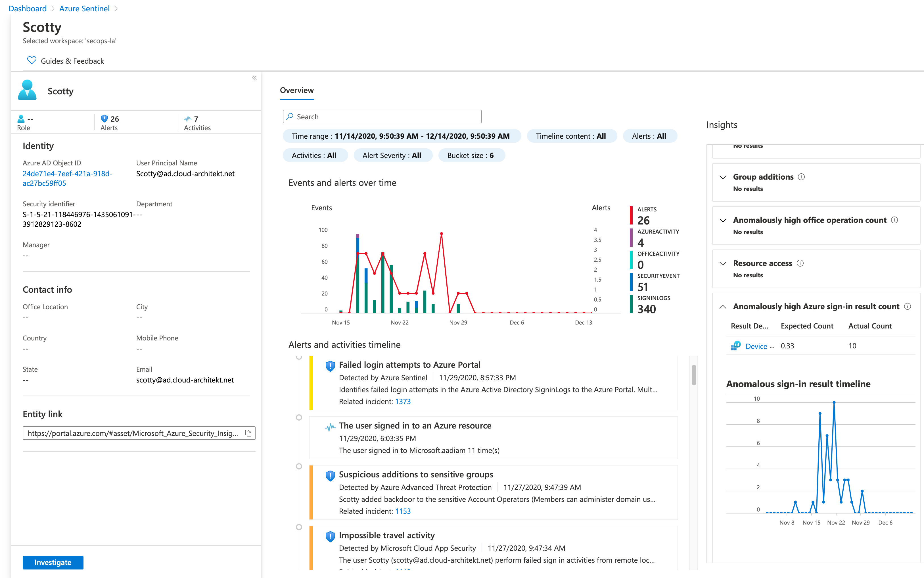This screenshot has width=924, height=578.
Task: Open the Timeline content filter
Action: click(571, 136)
